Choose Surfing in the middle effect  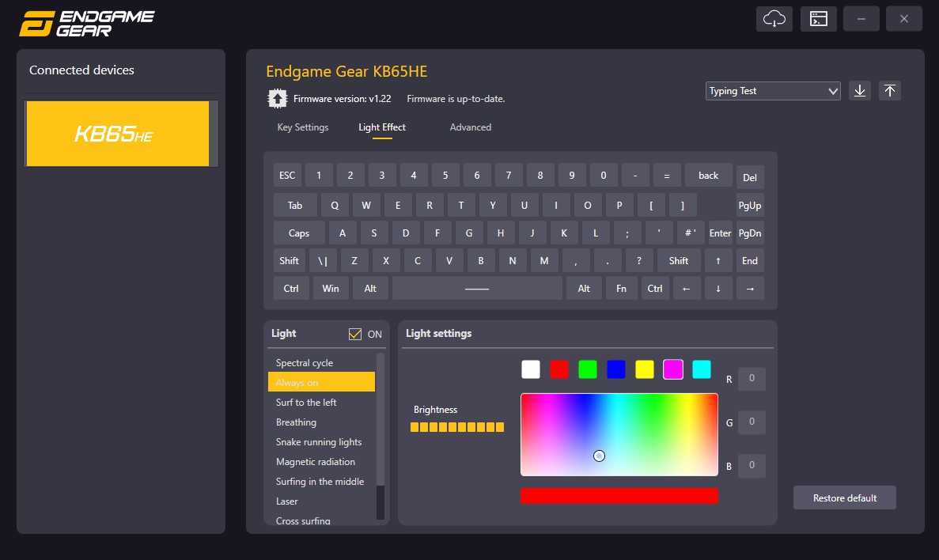322,481
